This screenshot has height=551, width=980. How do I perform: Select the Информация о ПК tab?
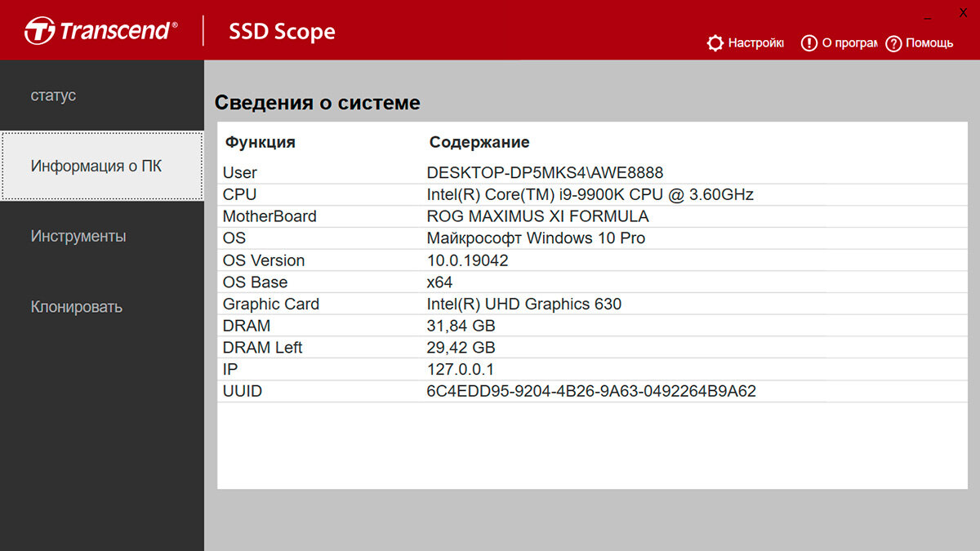[102, 166]
